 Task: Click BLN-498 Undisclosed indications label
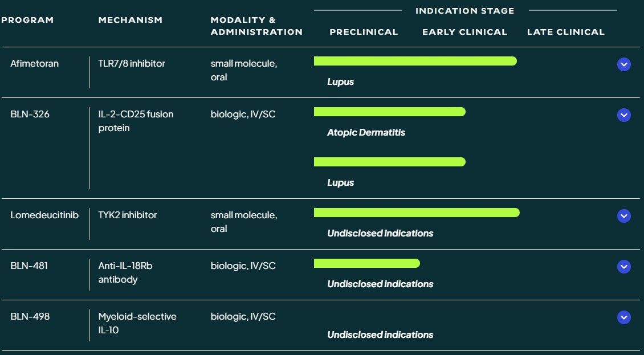(x=380, y=334)
